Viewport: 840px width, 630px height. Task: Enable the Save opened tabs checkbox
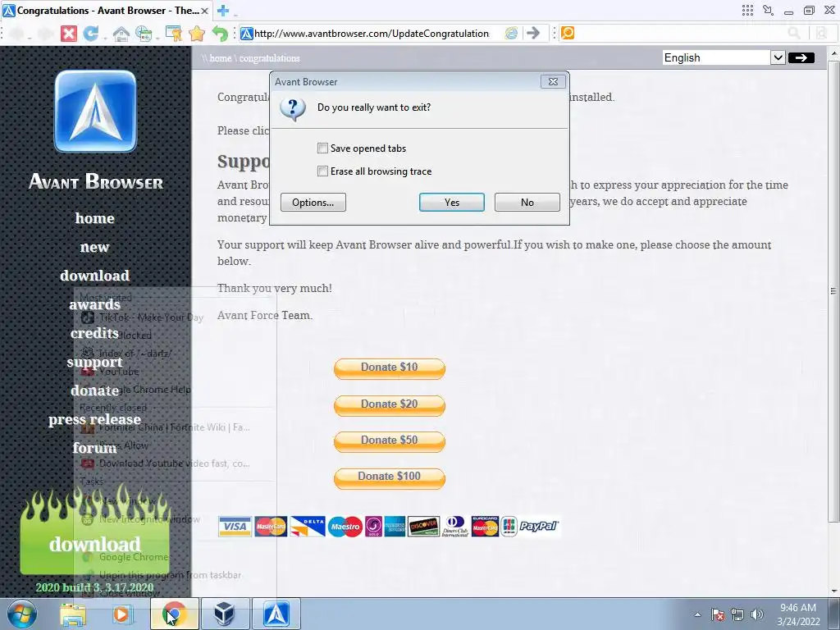click(x=322, y=148)
